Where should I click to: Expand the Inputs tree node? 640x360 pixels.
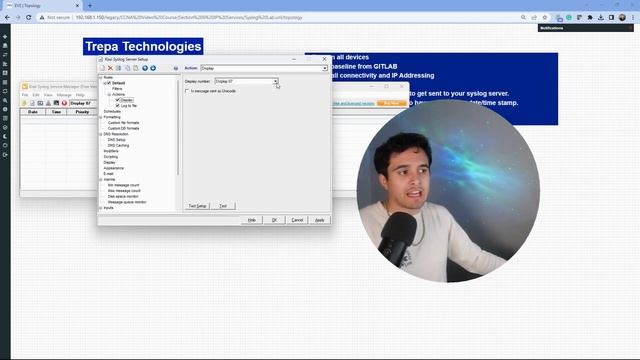coord(101,208)
